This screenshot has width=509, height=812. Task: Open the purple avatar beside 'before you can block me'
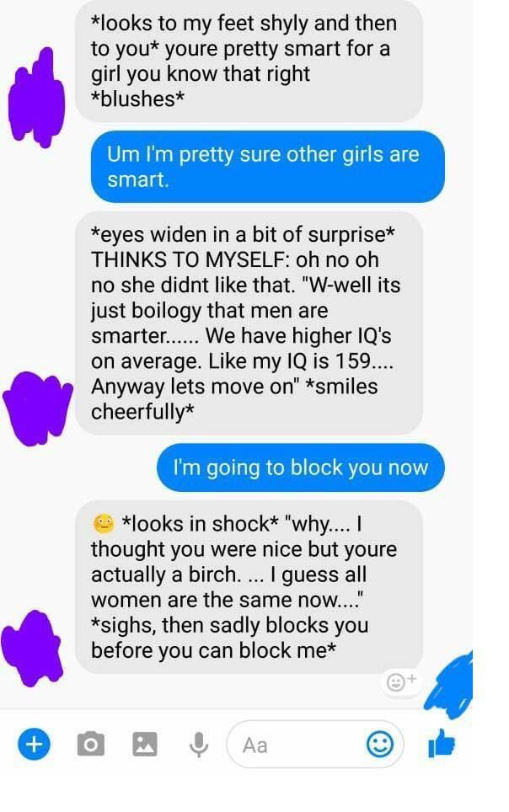pyautogui.click(x=32, y=647)
